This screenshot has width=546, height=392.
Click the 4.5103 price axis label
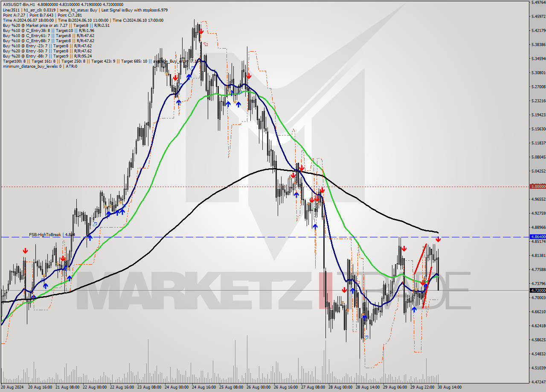(538, 368)
